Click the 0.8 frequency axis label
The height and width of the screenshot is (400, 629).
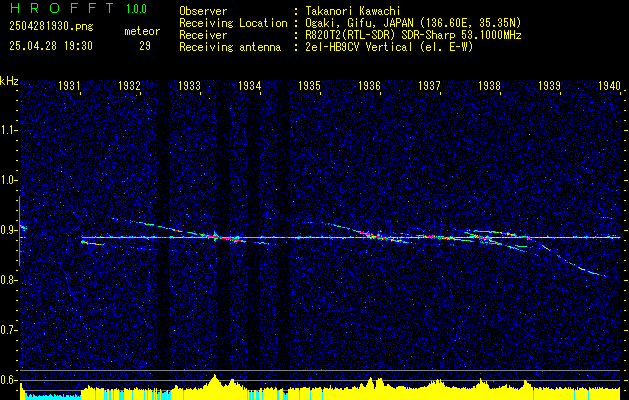pos(9,280)
